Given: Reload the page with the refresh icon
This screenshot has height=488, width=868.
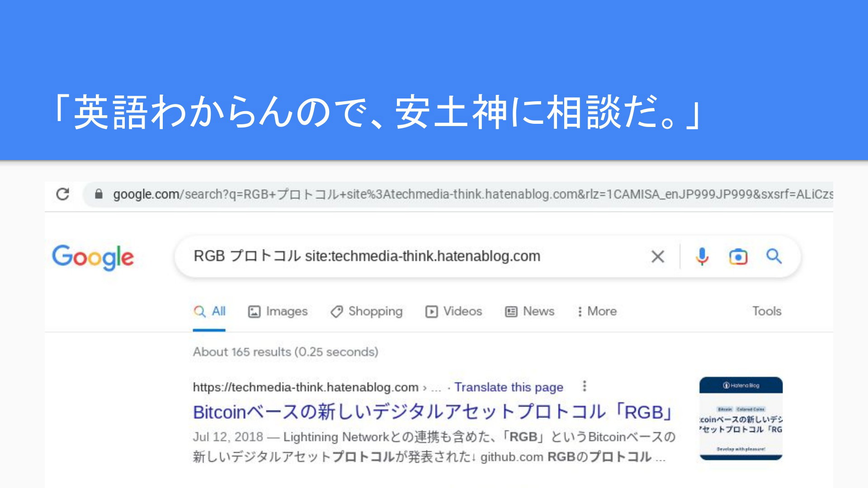Looking at the screenshot, I should [62, 194].
